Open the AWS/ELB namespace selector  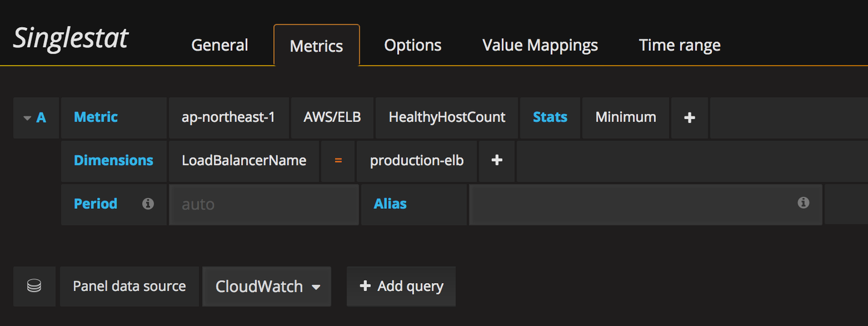pos(332,117)
